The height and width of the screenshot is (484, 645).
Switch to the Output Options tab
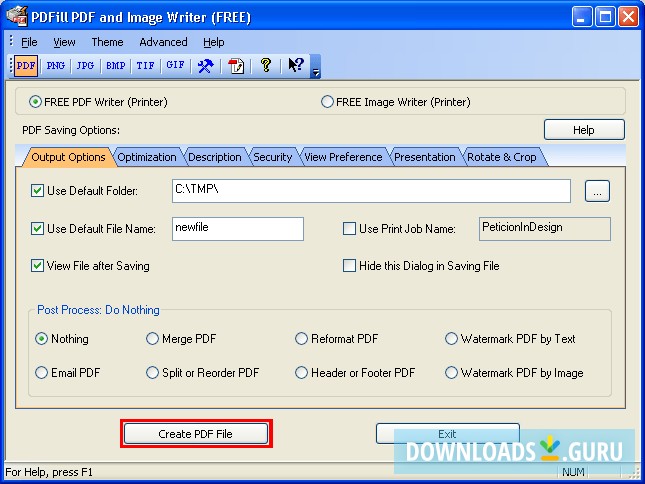tap(68, 157)
